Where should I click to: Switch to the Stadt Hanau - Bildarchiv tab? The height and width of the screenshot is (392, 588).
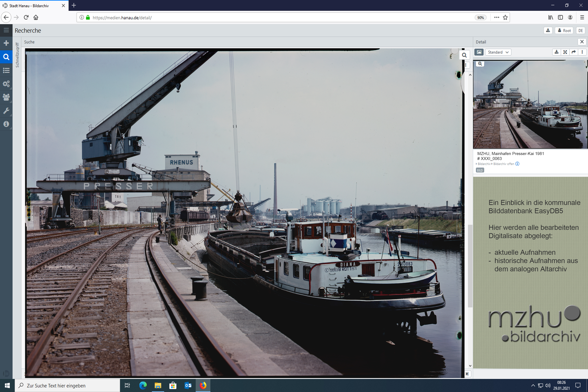[29, 5]
